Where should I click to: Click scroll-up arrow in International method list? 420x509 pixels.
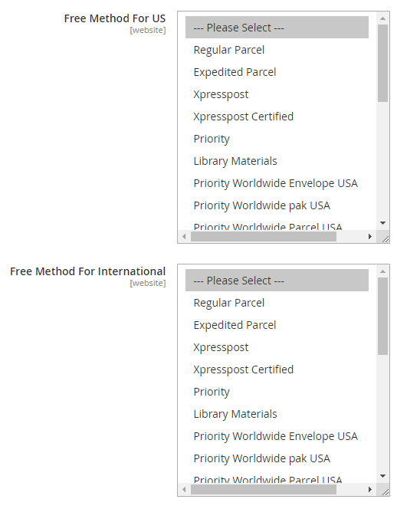pos(382,271)
